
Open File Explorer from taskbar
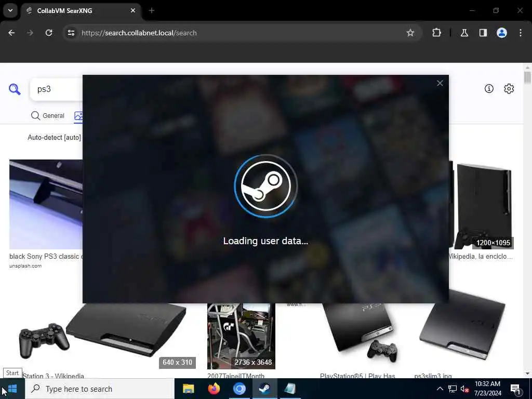[x=188, y=389]
